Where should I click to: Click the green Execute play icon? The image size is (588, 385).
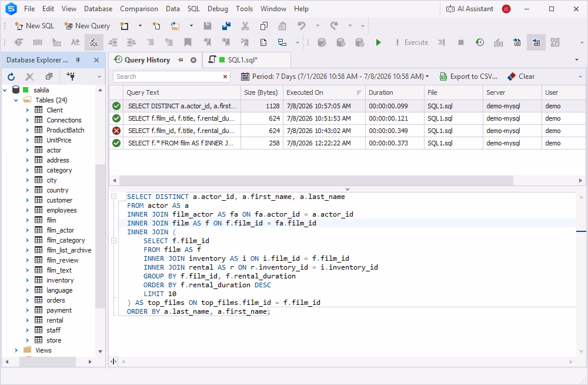378,42
